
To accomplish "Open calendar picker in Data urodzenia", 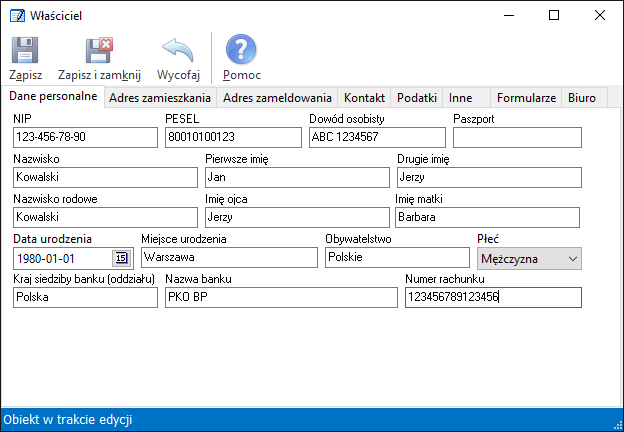I will click(x=122, y=259).
